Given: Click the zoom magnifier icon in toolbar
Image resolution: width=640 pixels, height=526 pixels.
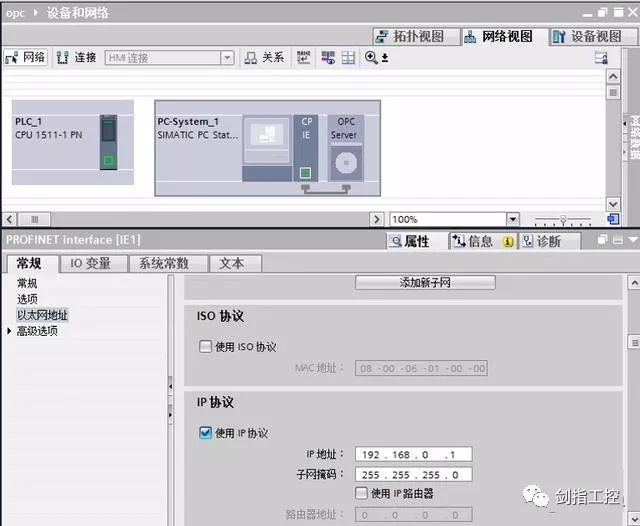Looking at the screenshot, I should 372,58.
